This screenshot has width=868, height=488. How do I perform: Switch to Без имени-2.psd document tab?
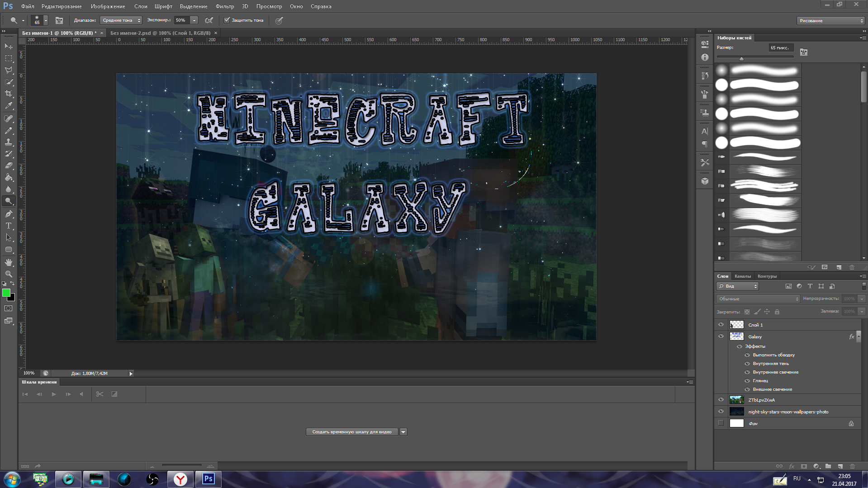pos(161,33)
